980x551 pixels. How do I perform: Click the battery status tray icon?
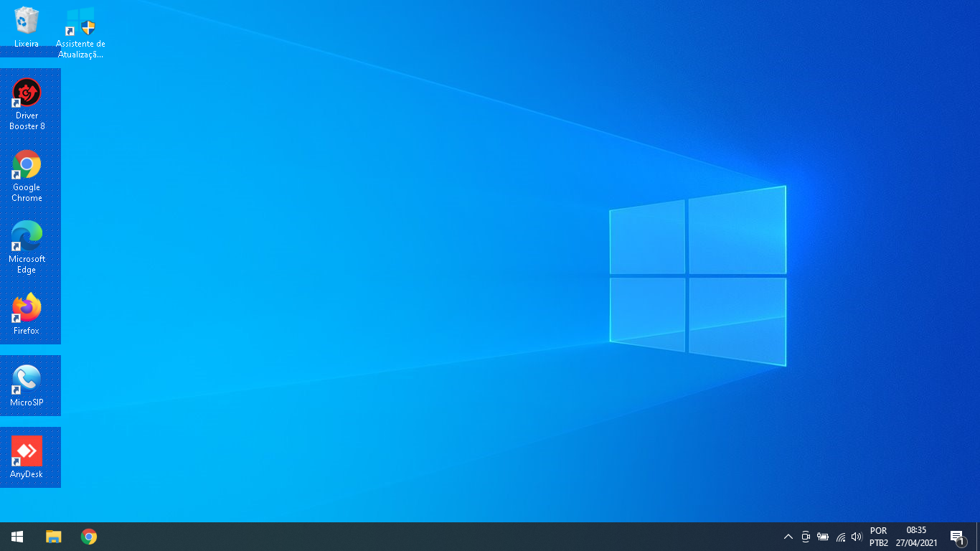coord(823,537)
